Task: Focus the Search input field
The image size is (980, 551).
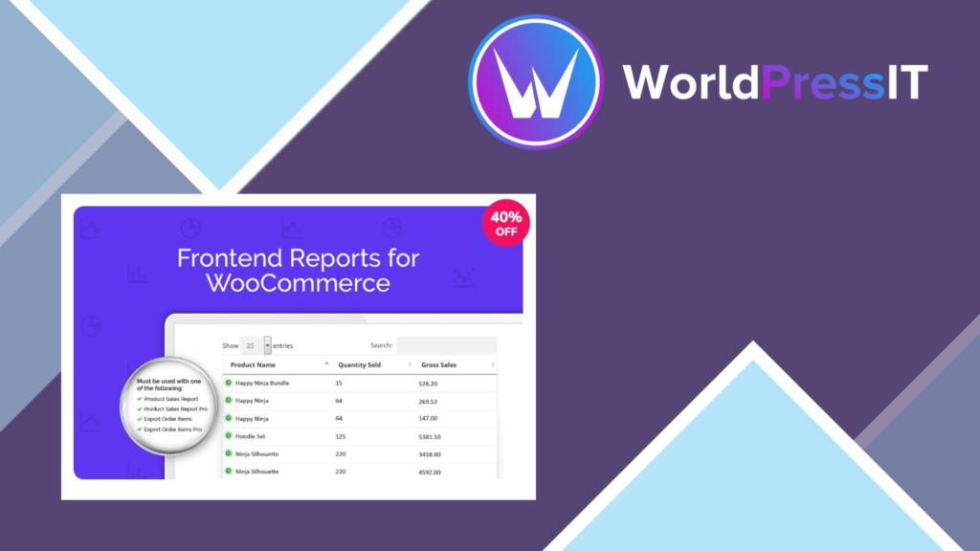Action: pos(447,344)
